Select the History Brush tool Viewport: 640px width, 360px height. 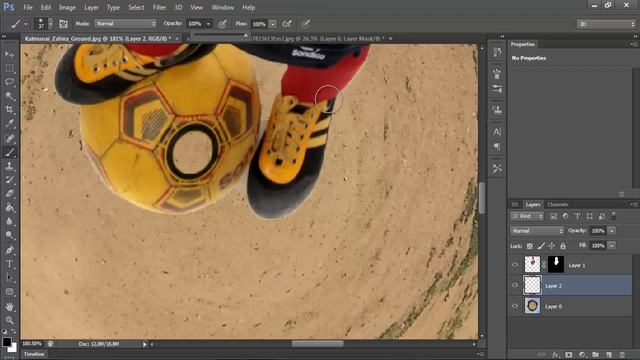[x=9, y=180]
